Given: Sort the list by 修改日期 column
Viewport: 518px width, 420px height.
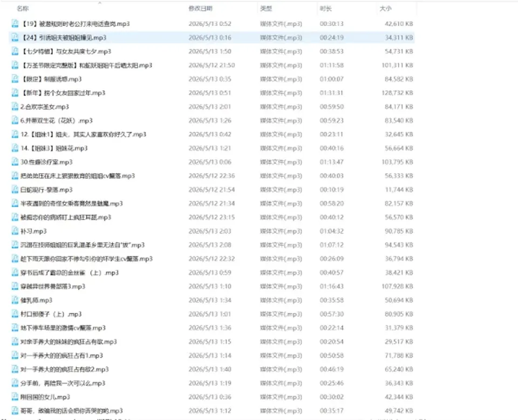Looking at the screenshot, I should (x=200, y=9).
